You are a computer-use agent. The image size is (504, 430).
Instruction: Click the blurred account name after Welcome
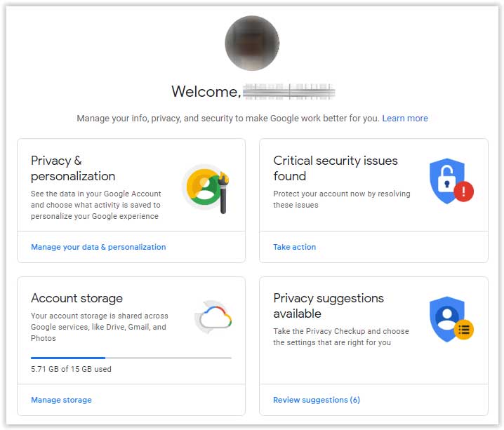(x=289, y=91)
